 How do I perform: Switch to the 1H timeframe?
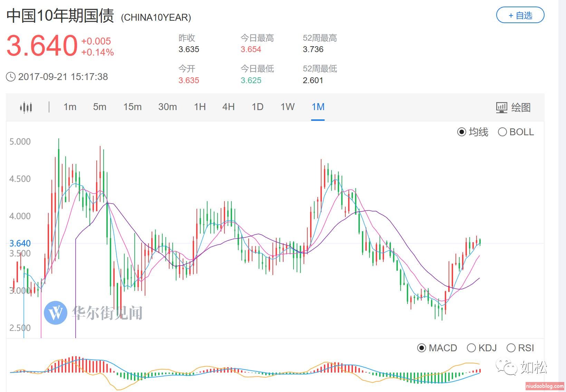point(200,107)
